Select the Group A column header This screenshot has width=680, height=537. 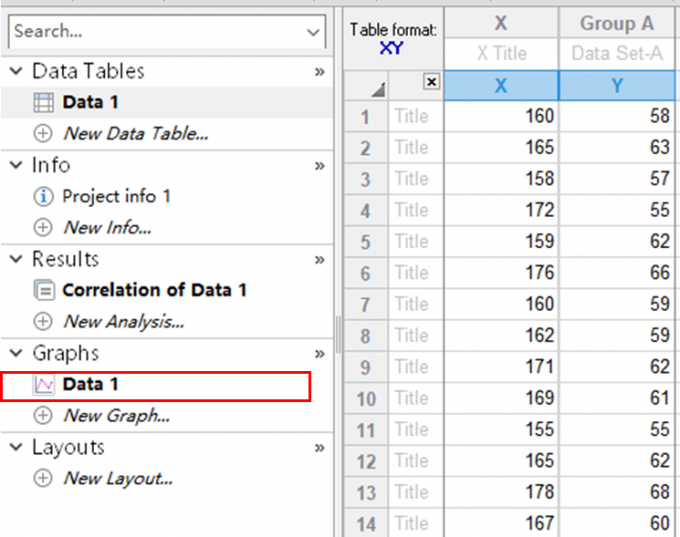618,24
